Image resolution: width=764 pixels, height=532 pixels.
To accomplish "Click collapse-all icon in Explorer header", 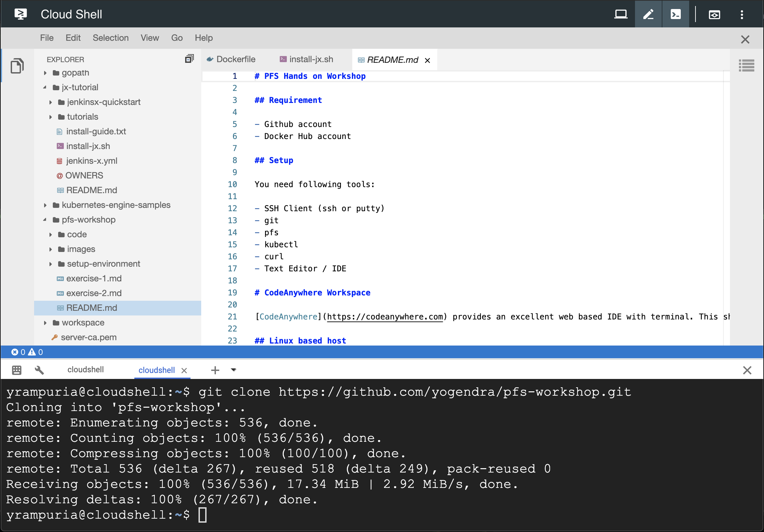I will pos(189,59).
